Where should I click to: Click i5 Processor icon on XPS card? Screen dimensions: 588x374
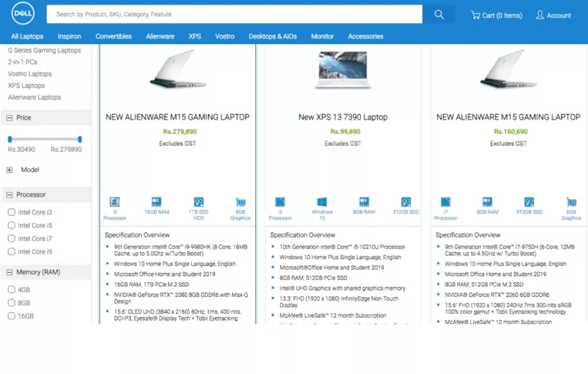(x=280, y=202)
